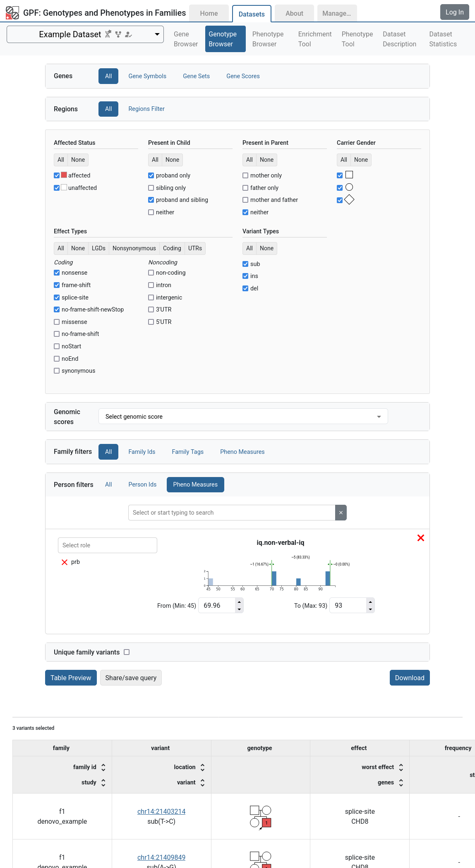The width and height of the screenshot is (475, 868).
Task: Open the Home tab
Action: point(209,13)
